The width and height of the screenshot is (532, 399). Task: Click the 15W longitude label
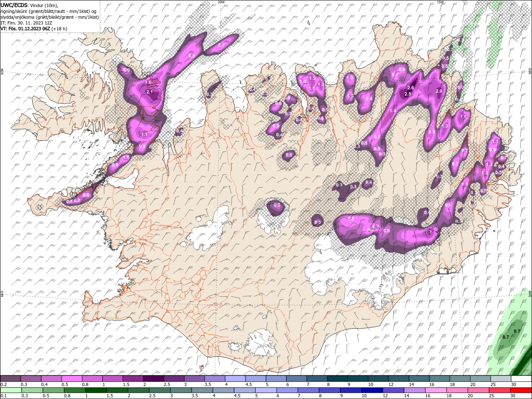click(440, 2)
